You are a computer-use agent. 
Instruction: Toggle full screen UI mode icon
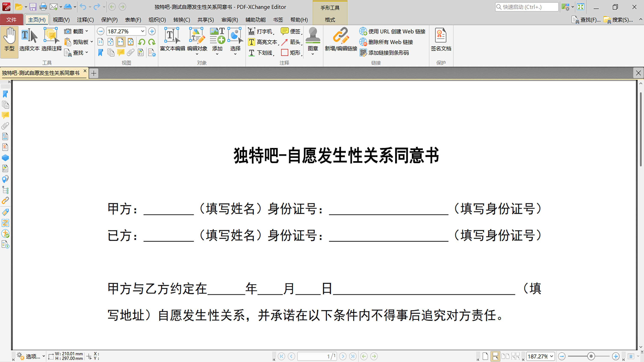(580, 7)
